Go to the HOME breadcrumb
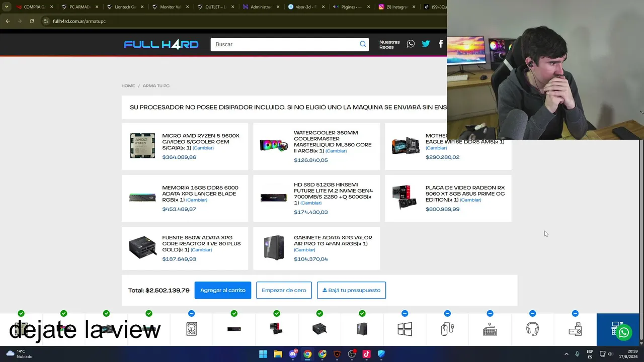This screenshot has width=644, height=362. 128,86
